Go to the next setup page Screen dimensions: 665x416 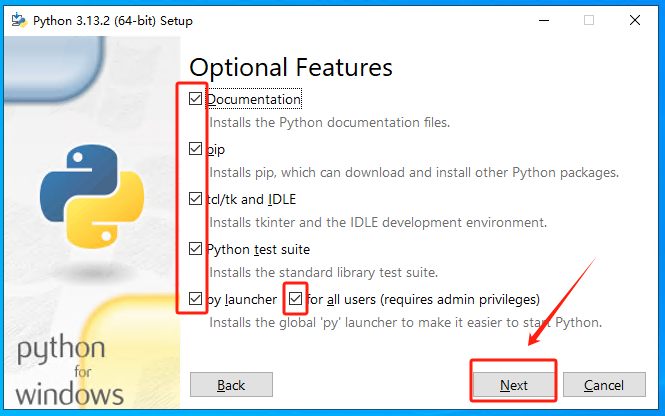(514, 385)
